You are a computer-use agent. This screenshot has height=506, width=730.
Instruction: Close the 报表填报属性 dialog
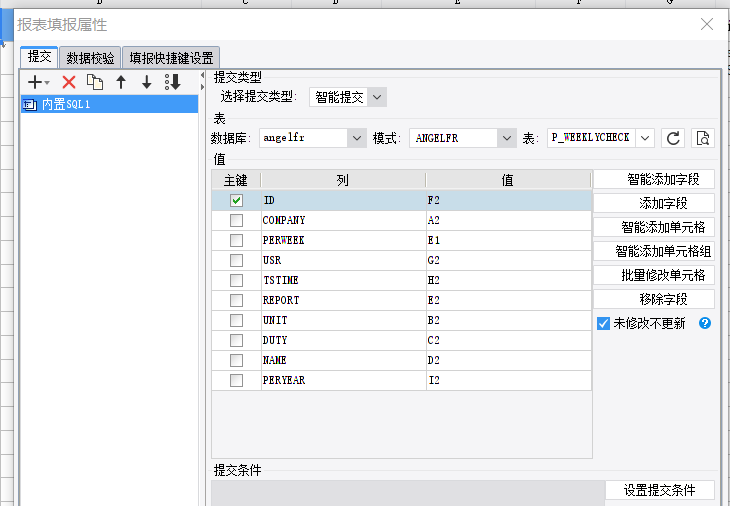pyautogui.click(x=707, y=24)
